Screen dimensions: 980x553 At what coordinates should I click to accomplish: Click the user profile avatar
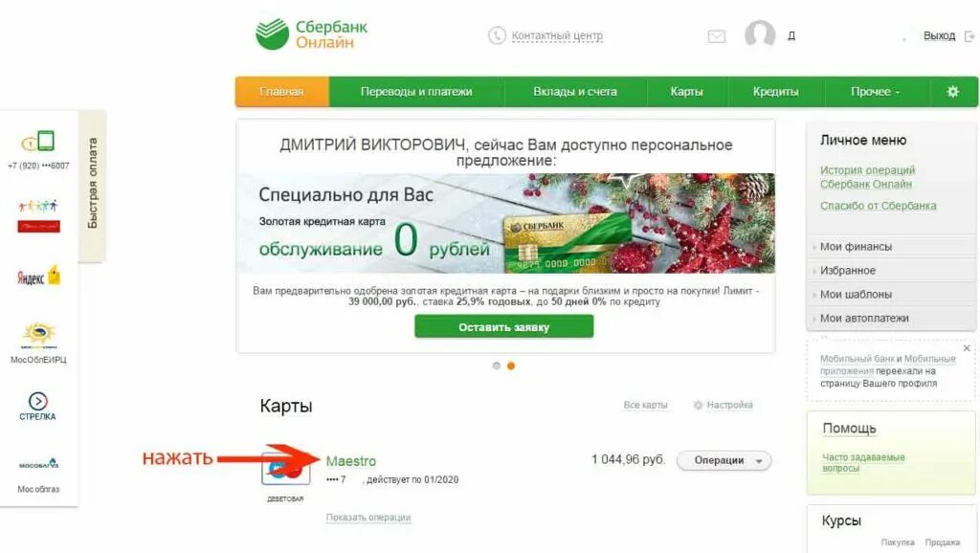pos(760,33)
